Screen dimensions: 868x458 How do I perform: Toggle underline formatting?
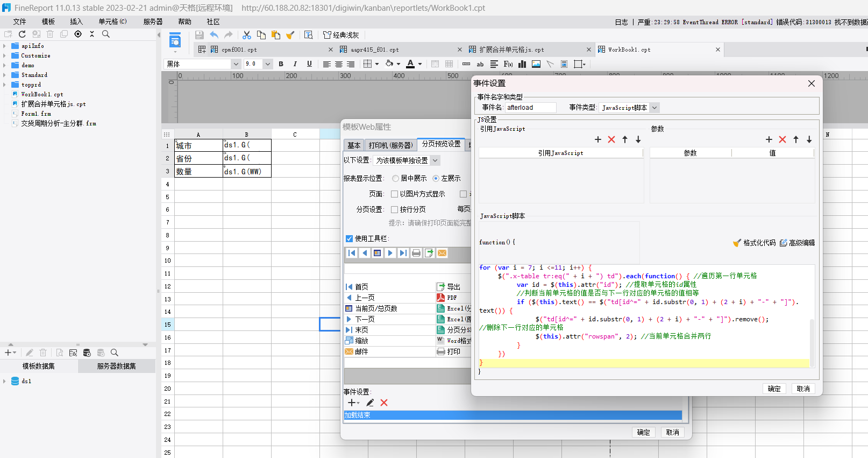[x=309, y=64]
